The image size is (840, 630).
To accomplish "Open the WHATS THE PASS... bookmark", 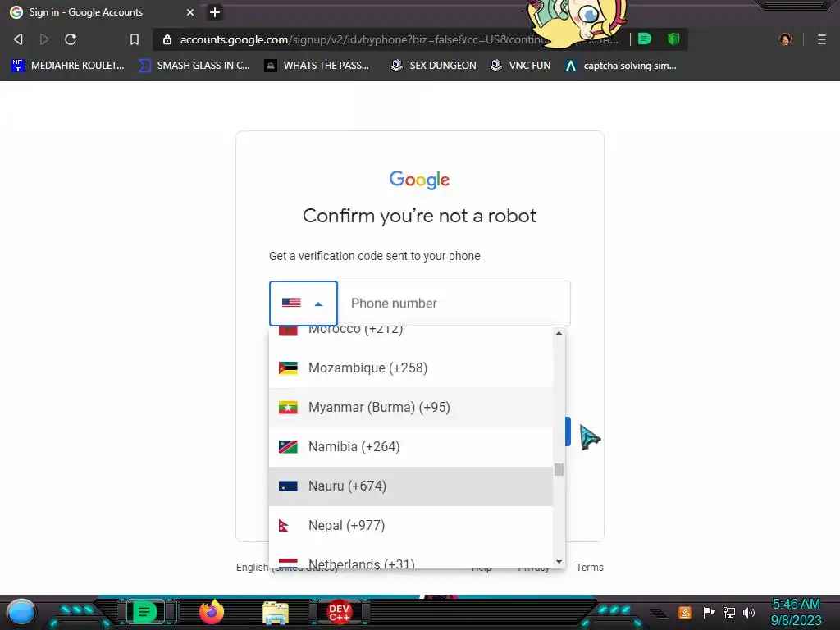I will pyautogui.click(x=317, y=66).
